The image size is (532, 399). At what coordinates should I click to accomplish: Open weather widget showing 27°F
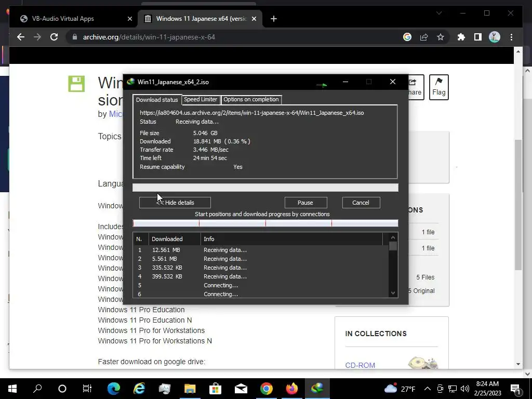(400, 389)
